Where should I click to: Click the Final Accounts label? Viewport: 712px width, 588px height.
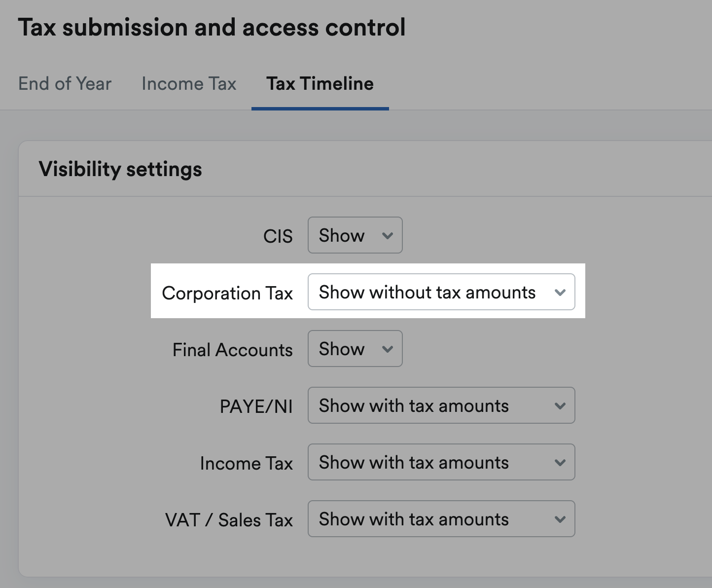click(233, 350)
